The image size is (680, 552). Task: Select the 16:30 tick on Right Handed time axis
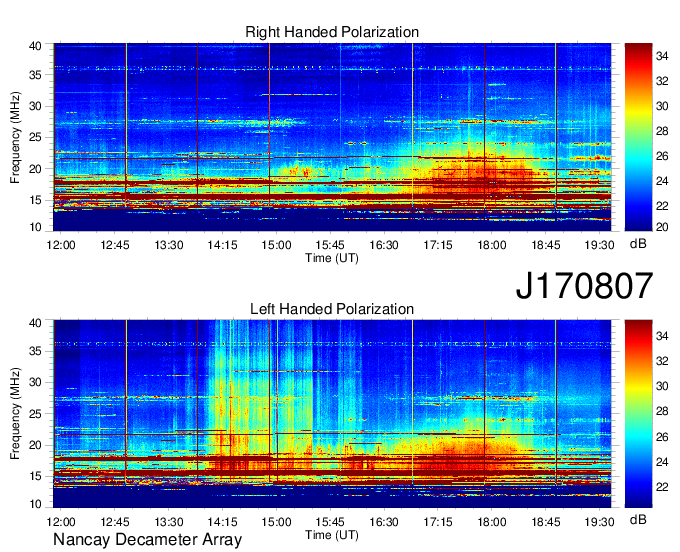coord(384,245)
